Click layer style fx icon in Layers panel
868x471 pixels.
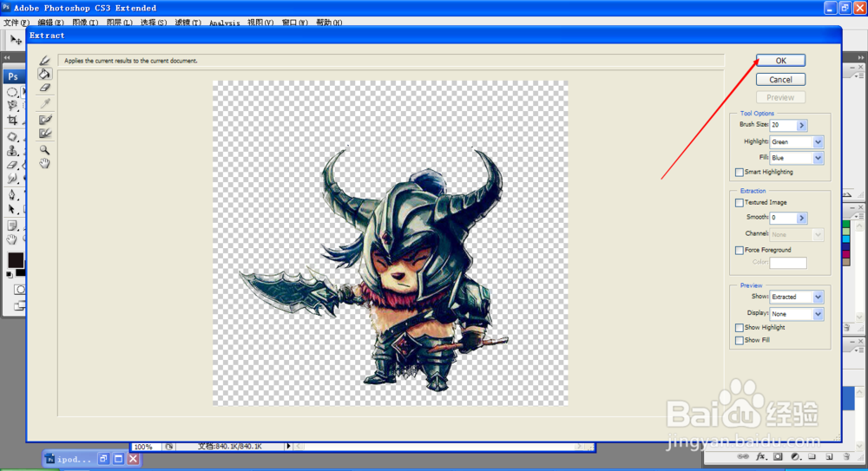pyautogui.click(x=761, y=457)
